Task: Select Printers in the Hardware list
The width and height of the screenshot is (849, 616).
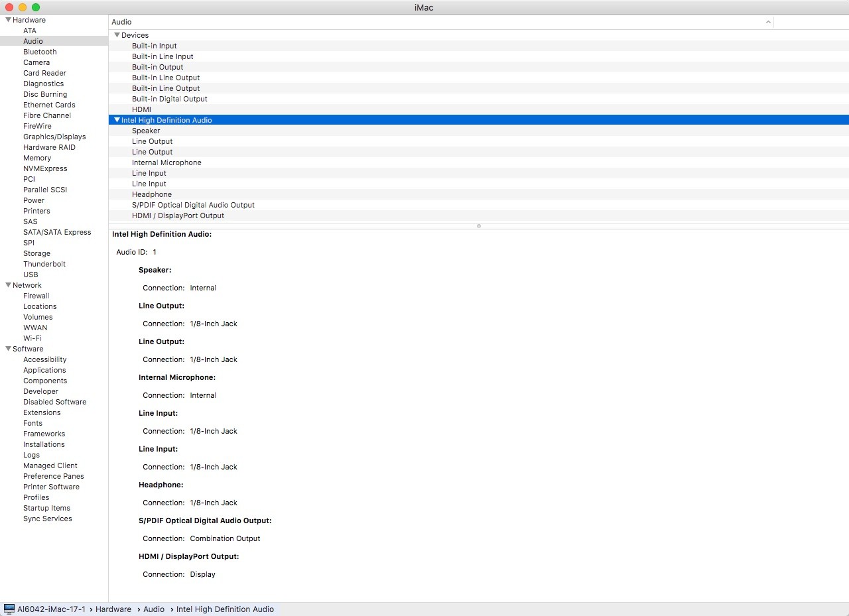Action: click(36, 211)
